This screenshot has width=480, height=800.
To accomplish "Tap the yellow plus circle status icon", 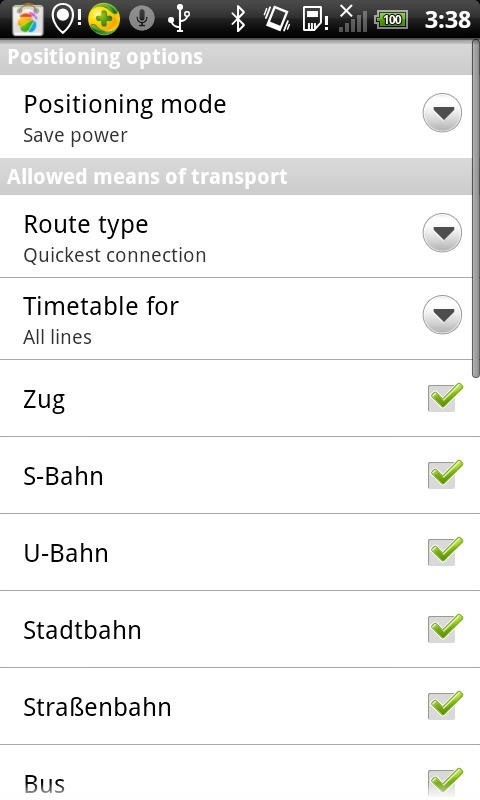I will click(x=104, y=19).
